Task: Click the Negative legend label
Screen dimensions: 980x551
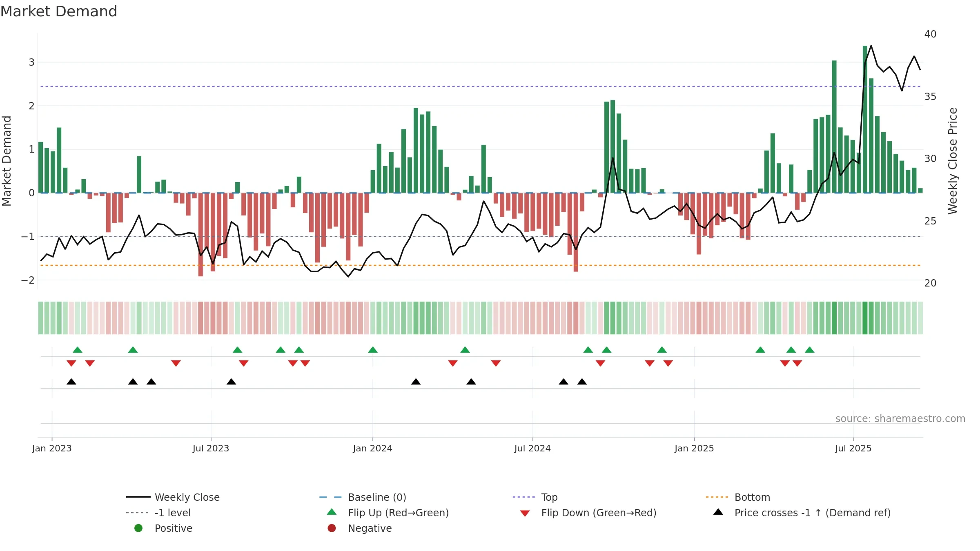Action: tap(370, 528)
